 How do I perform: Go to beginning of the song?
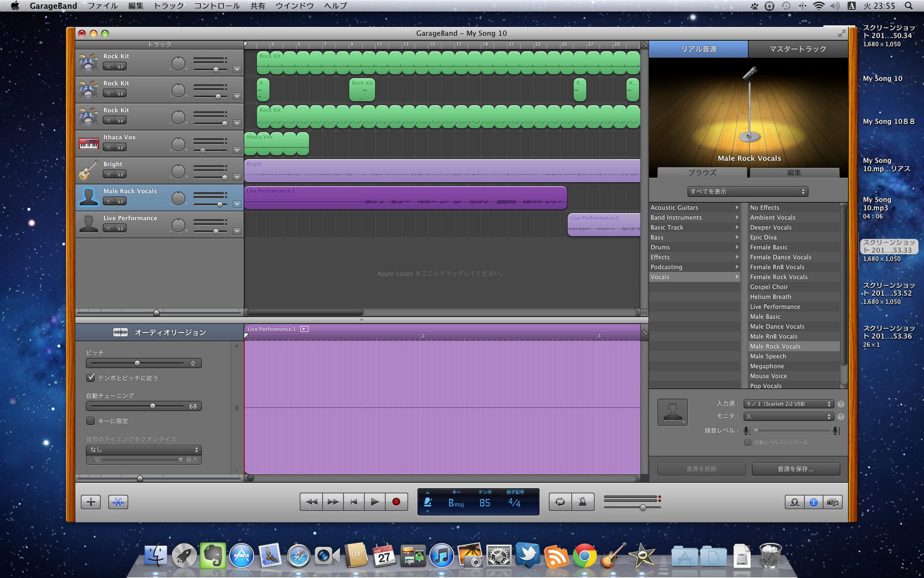[x=354, y=502]
